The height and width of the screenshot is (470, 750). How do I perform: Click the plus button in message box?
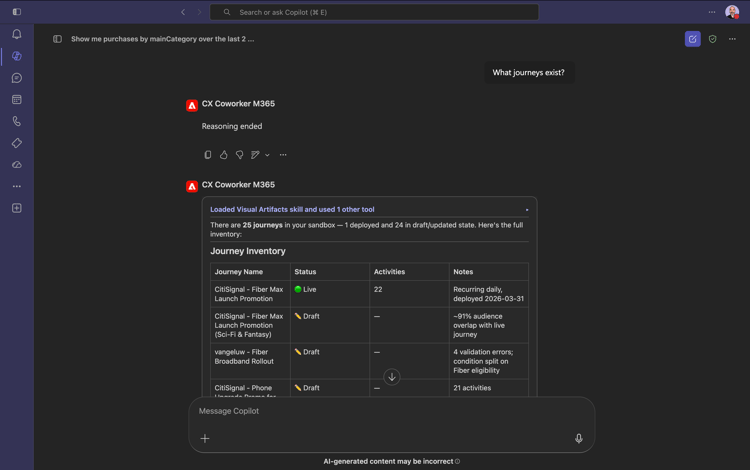(205, 438)
